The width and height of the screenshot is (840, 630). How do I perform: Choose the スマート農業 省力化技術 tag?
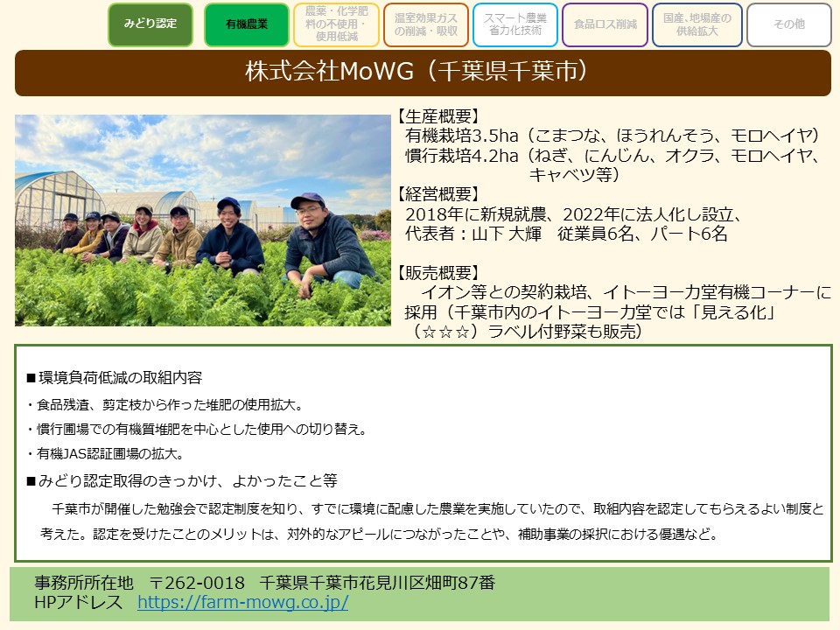click(515, 24)
